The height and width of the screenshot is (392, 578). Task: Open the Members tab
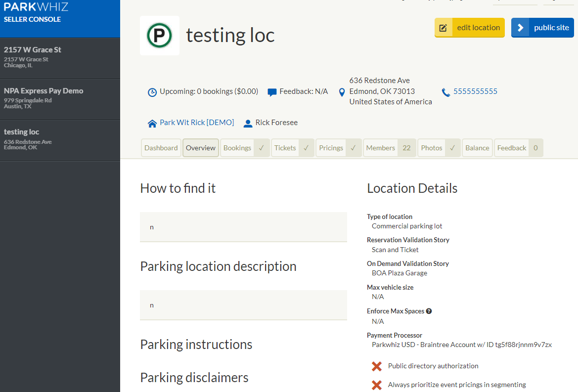click(390, 148)
